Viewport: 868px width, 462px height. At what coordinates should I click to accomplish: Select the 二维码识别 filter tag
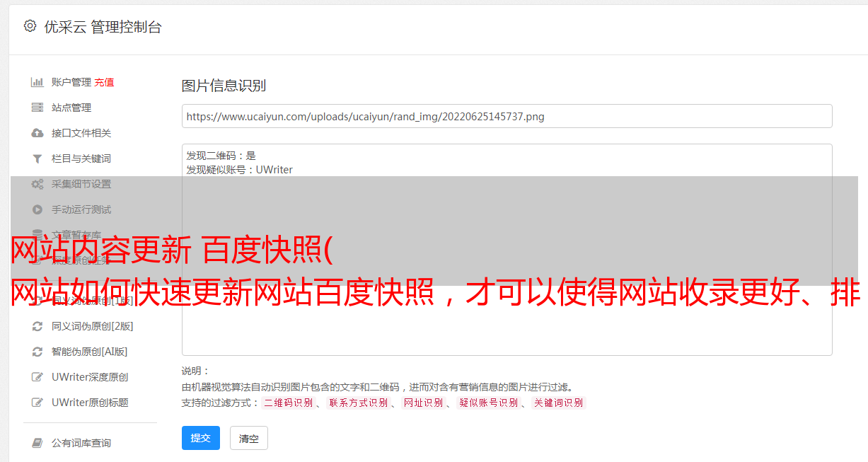pos(289,403)
